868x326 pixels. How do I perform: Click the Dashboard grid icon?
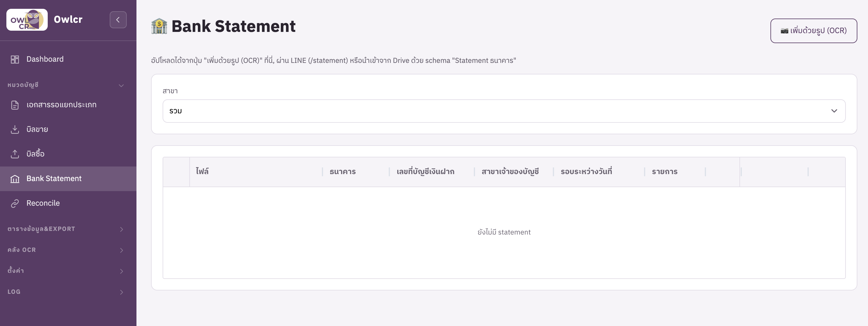coord(15,59)
